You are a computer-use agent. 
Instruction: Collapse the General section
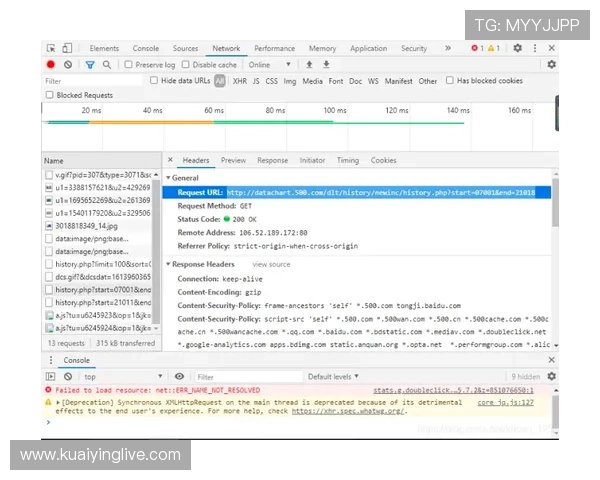pos(170,178)
